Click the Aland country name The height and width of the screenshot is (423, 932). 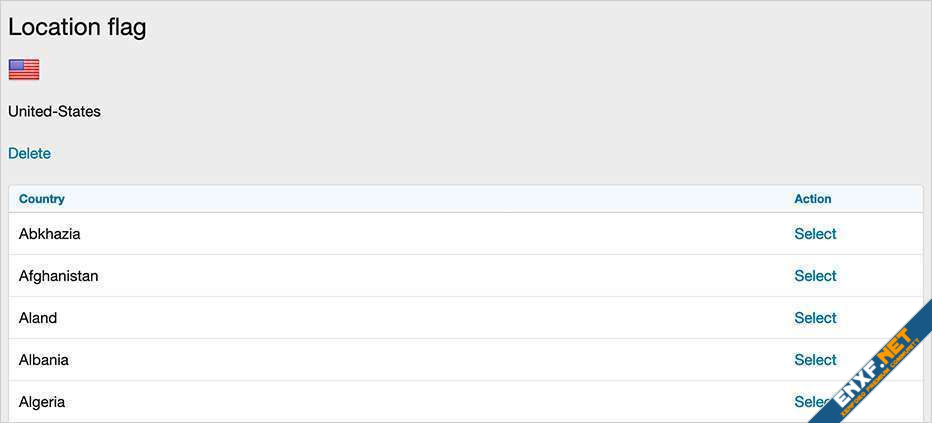[38, 318]
